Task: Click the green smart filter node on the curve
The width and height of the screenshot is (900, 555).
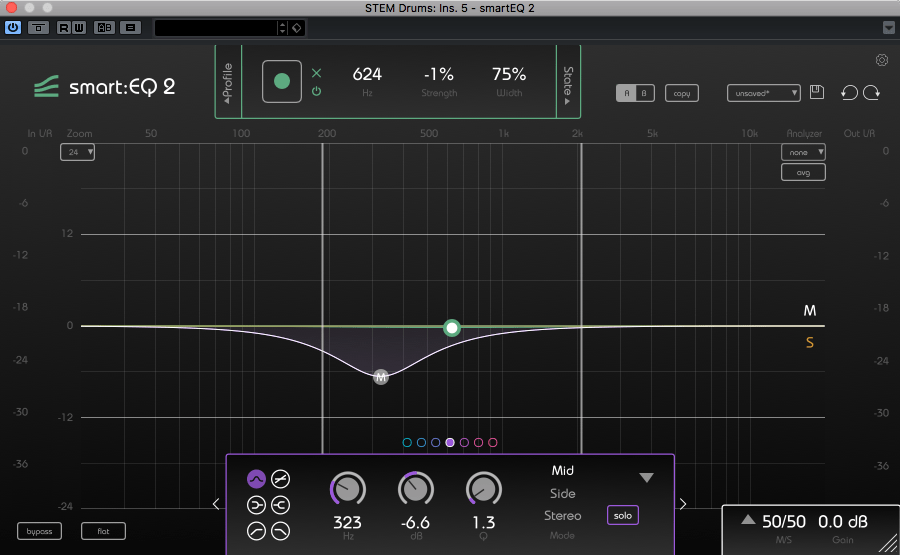Action: [452, 328]
